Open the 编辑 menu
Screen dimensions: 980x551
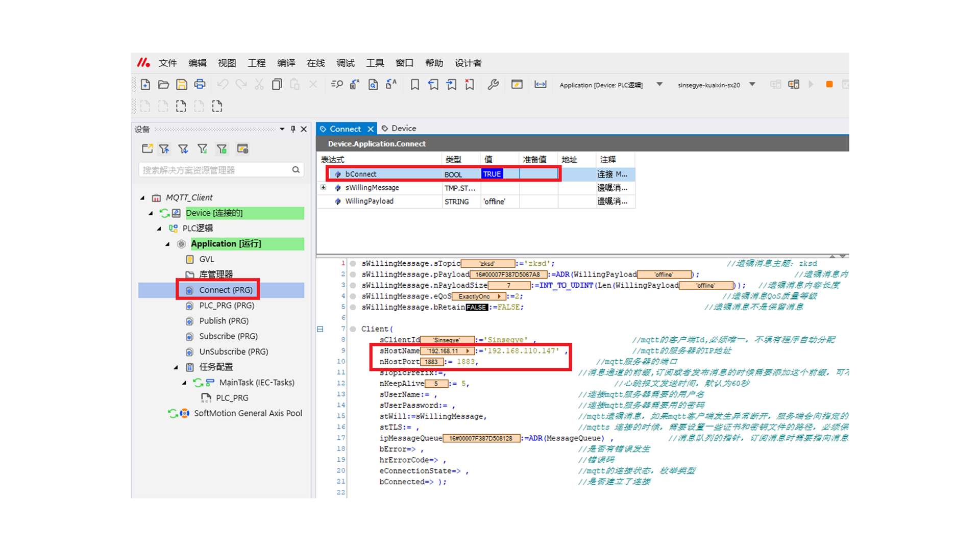pos(197,63)
